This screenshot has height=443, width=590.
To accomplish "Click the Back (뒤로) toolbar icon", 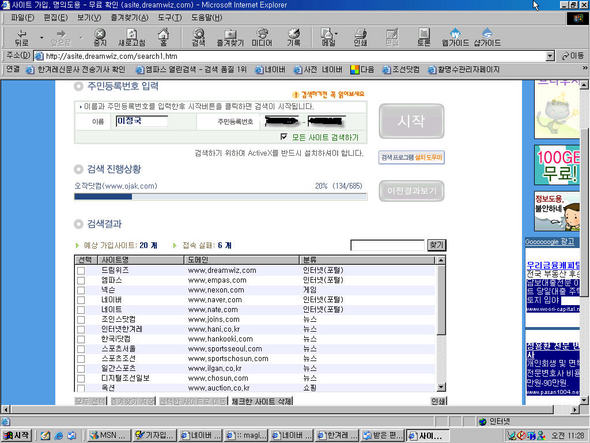I will [21, 37].
